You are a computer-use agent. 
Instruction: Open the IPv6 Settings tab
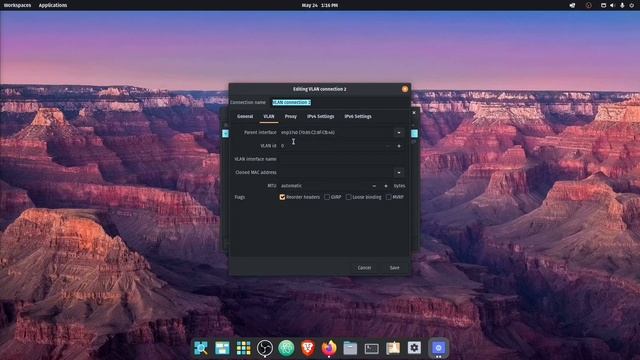358,116
